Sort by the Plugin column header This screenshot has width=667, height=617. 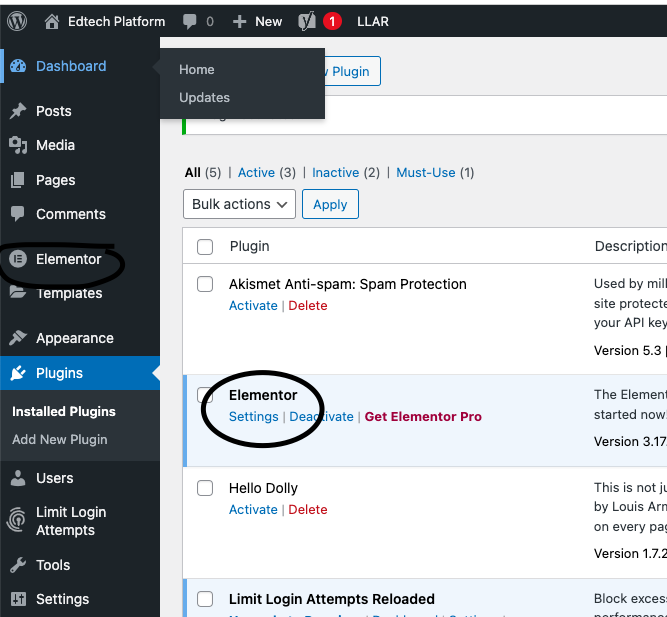pyautogui.click(x=250, y=246)
